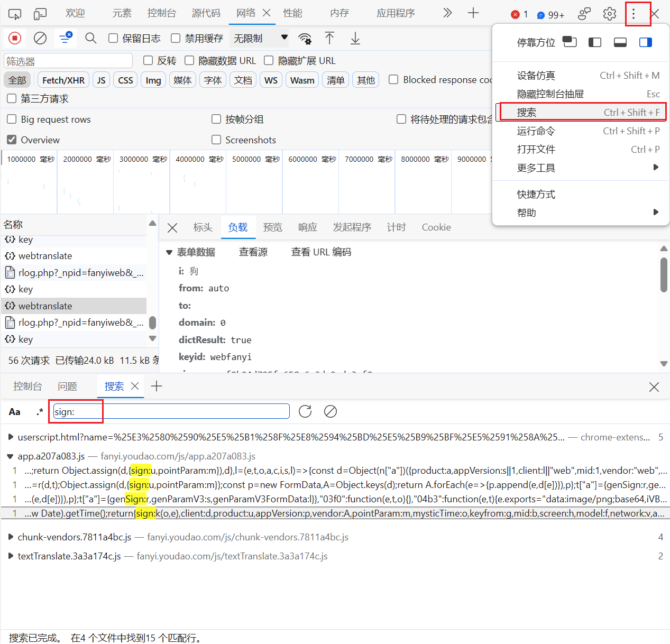Toggle the network filter funnel icon
Screen dimensions: 670x644
(66, 38)
